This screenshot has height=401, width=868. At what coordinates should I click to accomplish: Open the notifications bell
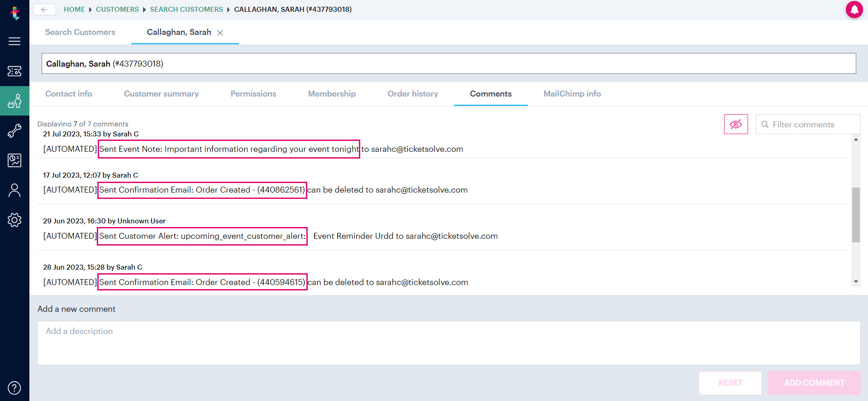pyautogui.click(x=854, y=10)
